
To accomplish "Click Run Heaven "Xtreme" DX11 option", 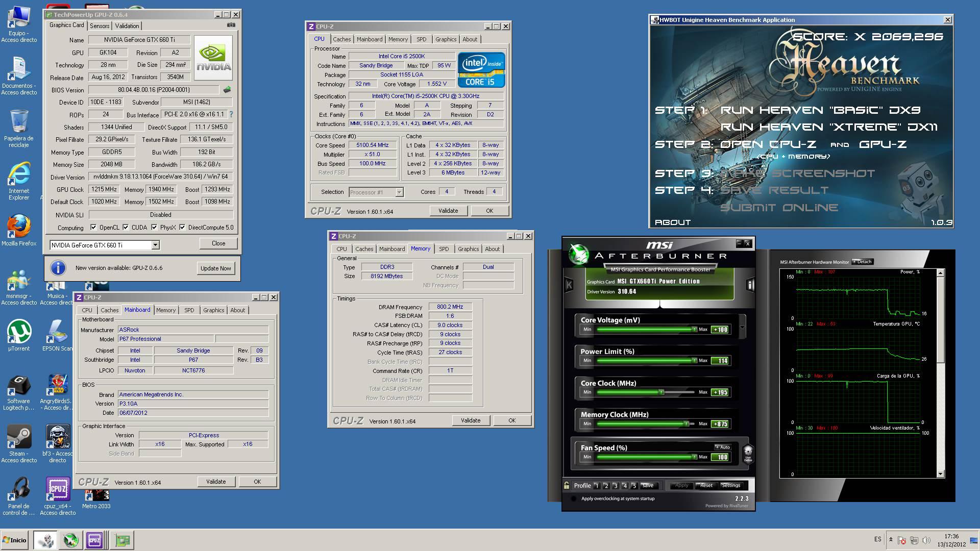I will 829,127.
